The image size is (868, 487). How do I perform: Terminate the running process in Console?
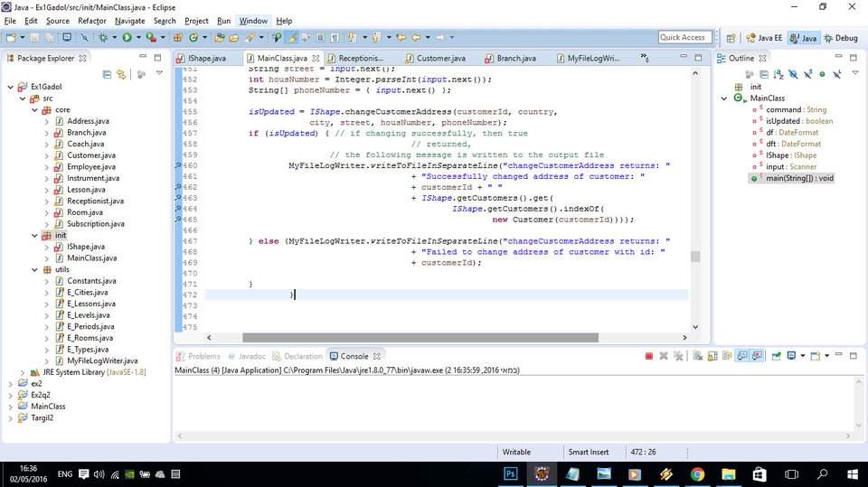click(x=649, y=356)
